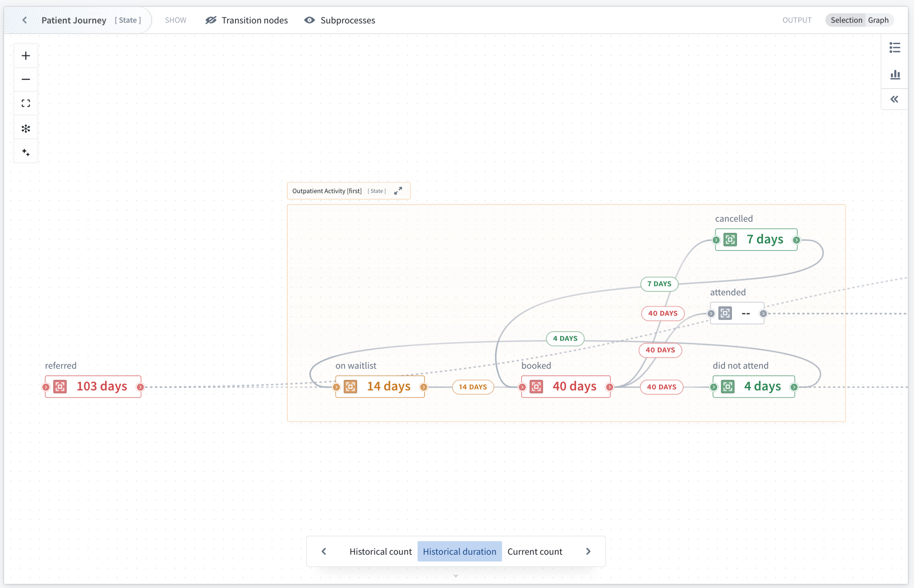914x588 pixels.
Task: Open the AI sparkles tool
Action: coord(25,152)
